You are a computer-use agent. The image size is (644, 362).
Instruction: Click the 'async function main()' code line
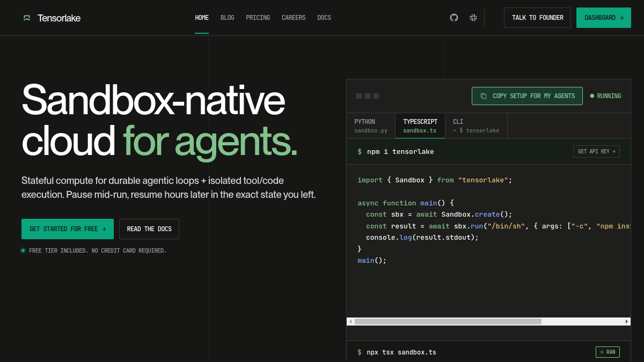(406, 203)
